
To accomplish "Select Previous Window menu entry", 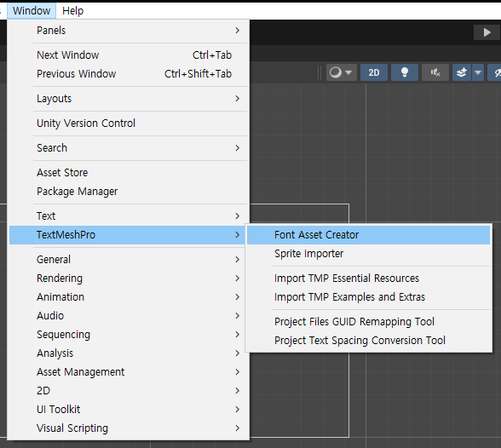I will click(x=128, y=74).
